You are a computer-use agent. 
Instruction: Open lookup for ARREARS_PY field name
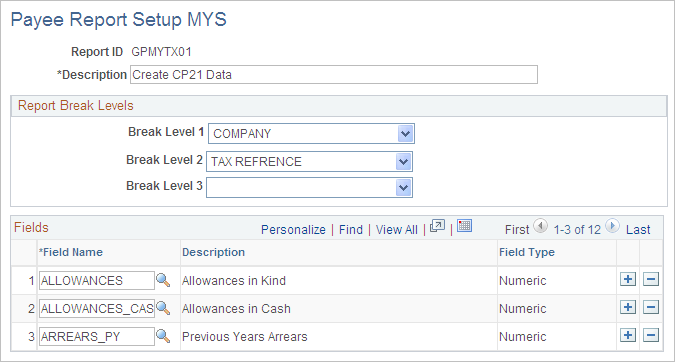pos(163,336)
